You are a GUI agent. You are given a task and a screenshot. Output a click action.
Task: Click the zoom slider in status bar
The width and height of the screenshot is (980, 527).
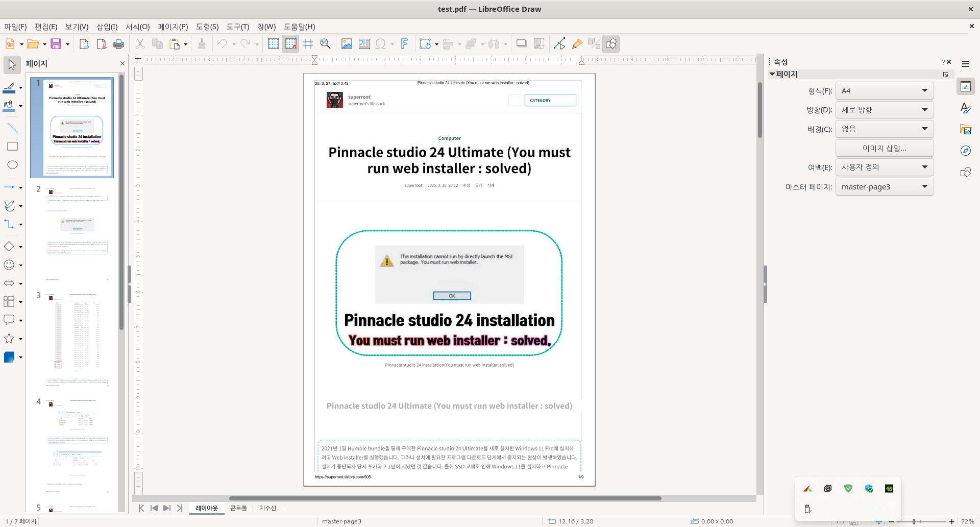921,521
